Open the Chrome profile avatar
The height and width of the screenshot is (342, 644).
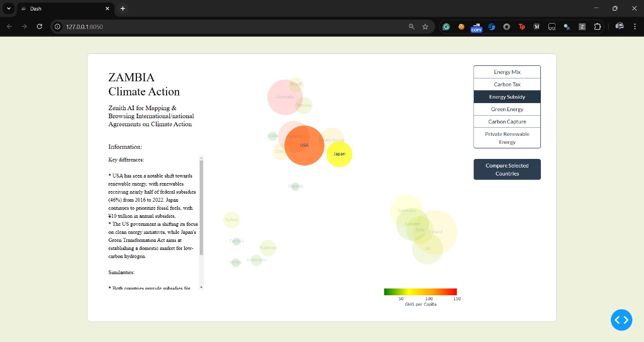click(619, 27)
